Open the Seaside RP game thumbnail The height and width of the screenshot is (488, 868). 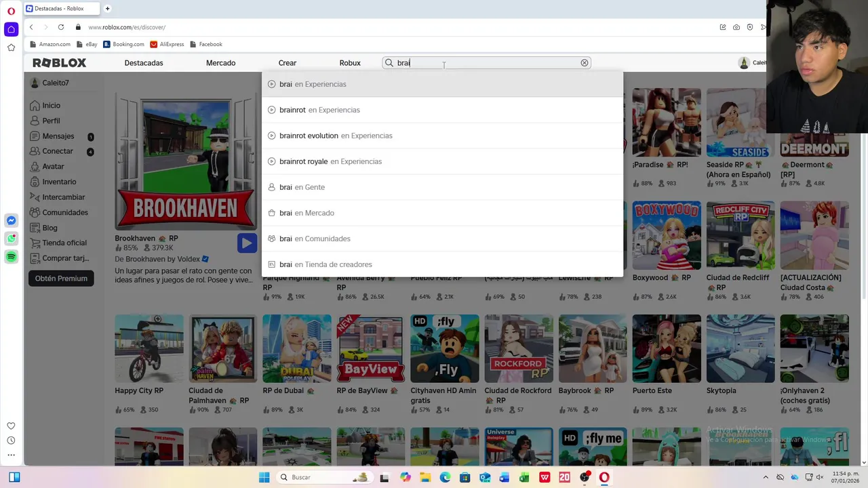pos(741,123)
